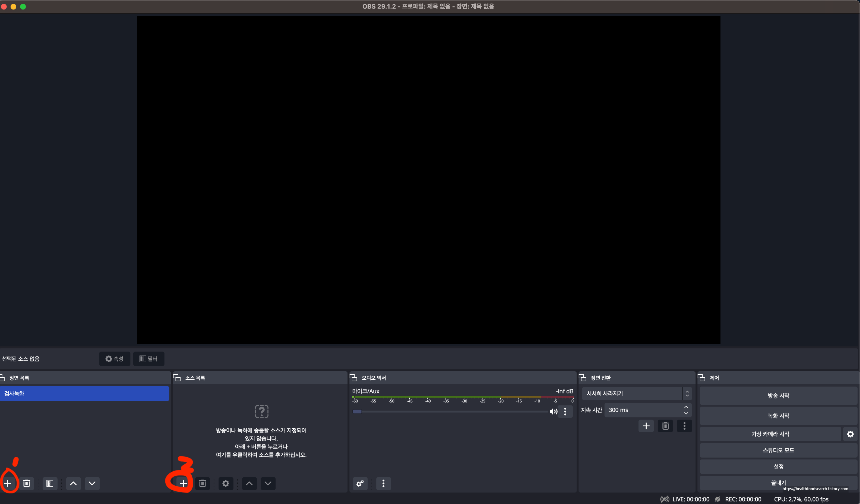Open the 서서히 사라지기 transition dropdown
860x504 pixels.
click(x=636, y=393)
